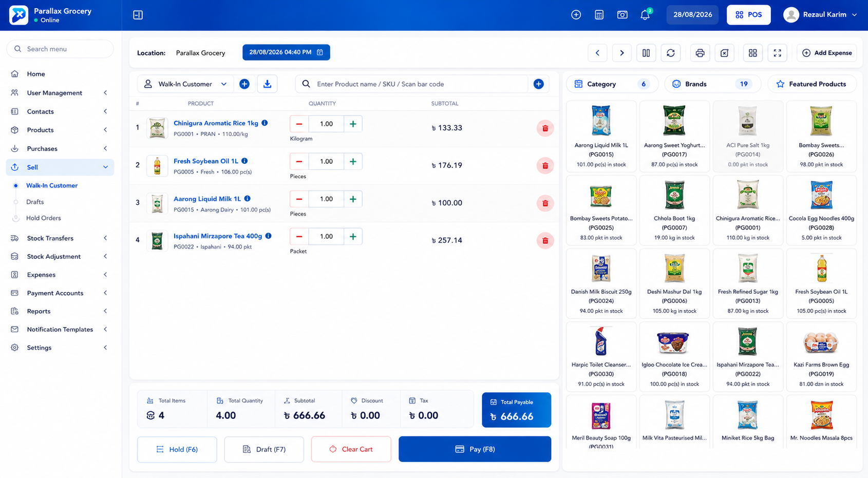Image resolution: width=868 pixels, height=478 pixels.
Task: Add Kazi Farms Brown Egg product card
Action: click(x=821, y=356)
